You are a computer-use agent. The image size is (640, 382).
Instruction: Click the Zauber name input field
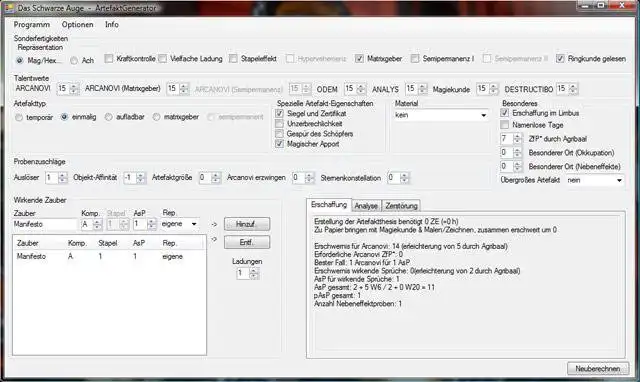click(44, 224)
